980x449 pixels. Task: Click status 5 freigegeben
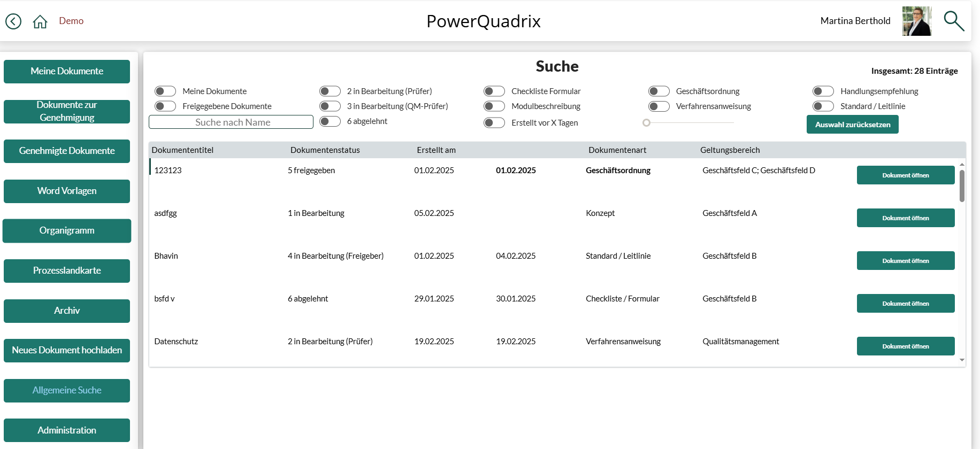pyautogui.click(x=311, y=171)
